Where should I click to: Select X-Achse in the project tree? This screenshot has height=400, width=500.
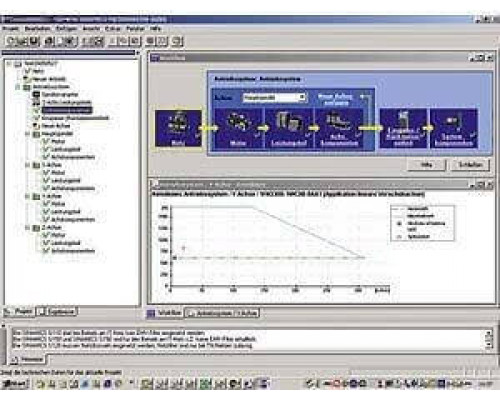[52, 165]
